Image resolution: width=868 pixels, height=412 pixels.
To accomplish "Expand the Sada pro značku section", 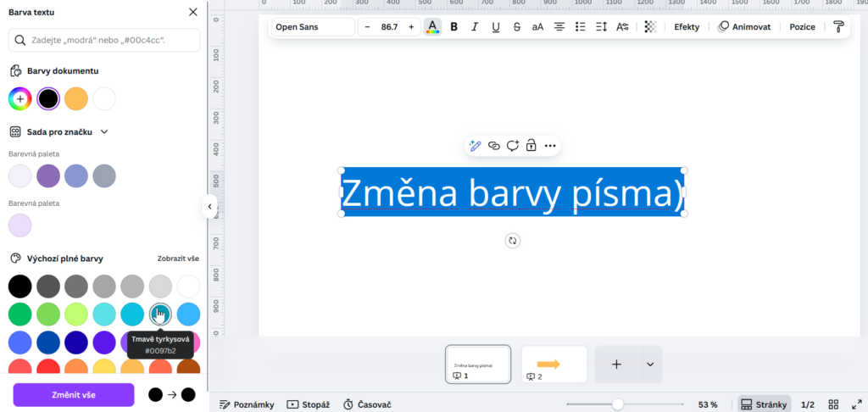I will [x=104, y=132].
